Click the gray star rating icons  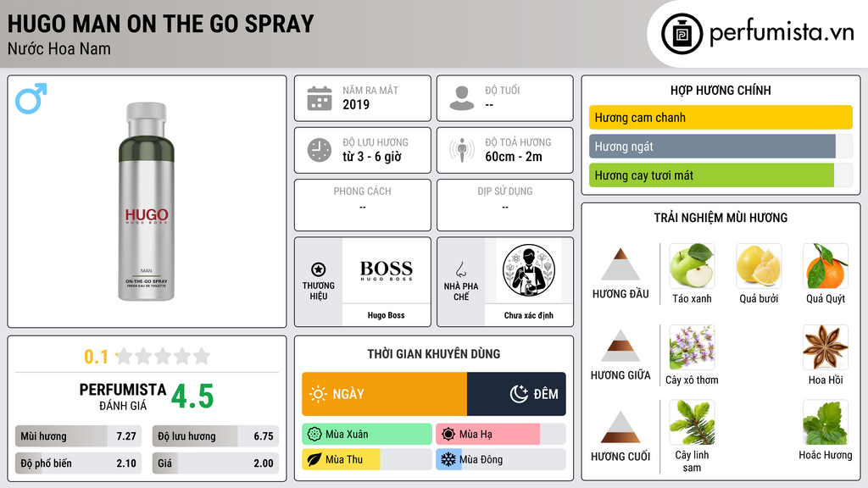pyautogui.click(x=164, y=356)
